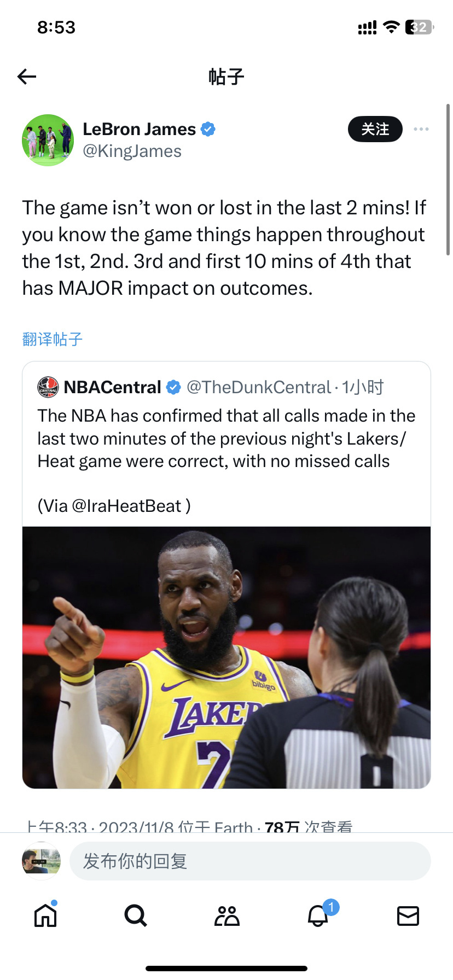
Task: Open the Communities icon
Action: pyautogui.click(x=226, y=915)
